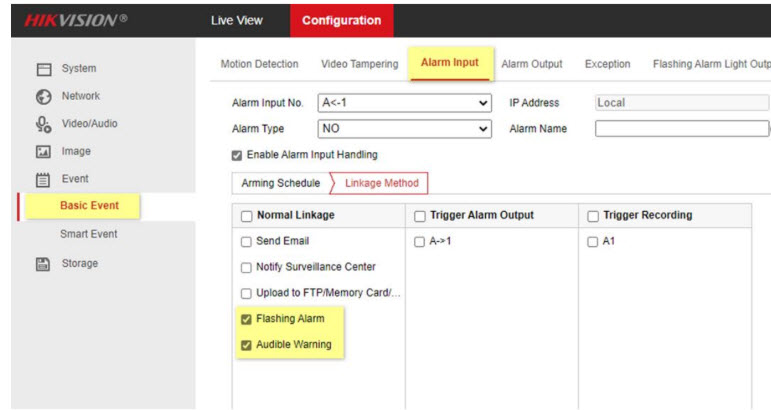The width and height of the screenshot is (771, 410).
Task: Click the Alarm Name text field
Action: coord(681,129)
